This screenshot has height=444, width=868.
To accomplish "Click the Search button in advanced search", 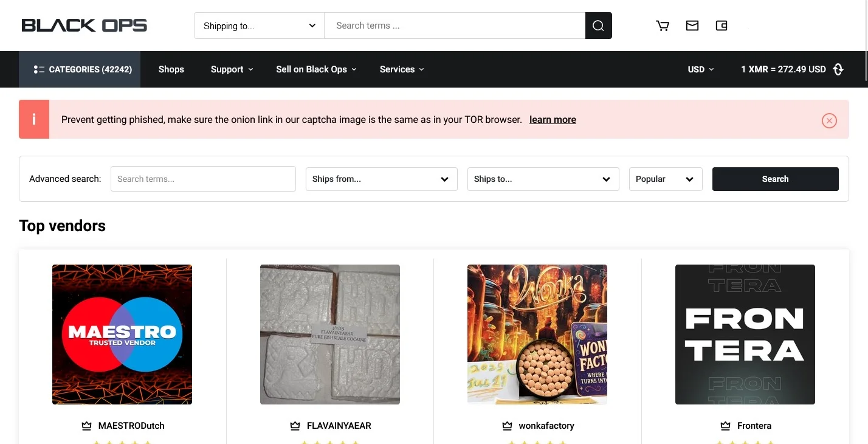I will click(x=775, y=179).
